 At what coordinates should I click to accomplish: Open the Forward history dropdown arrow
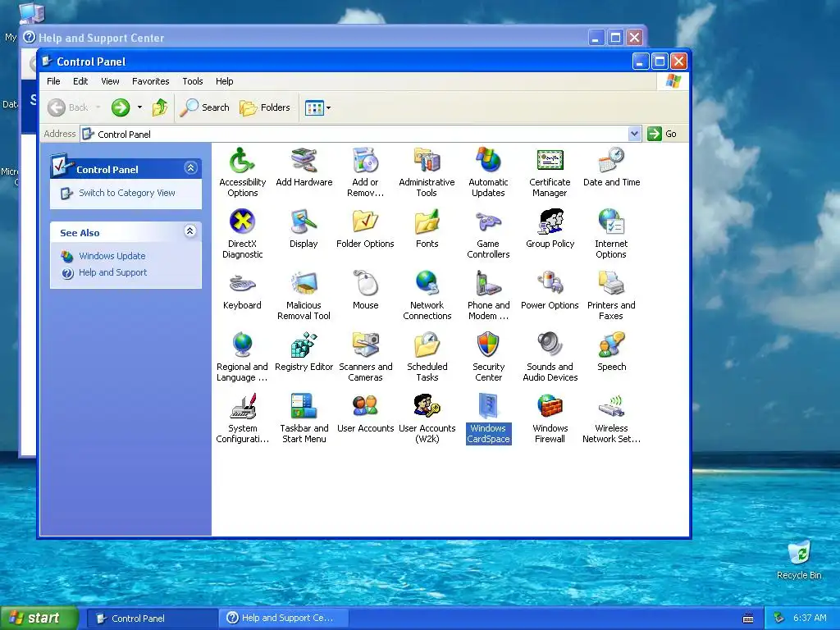click(139, 107)
